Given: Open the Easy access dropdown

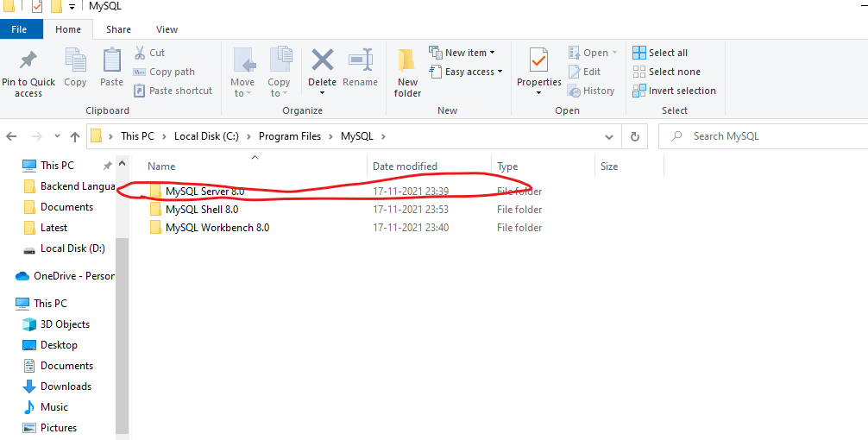Looking at the screenshot, I should tap(500, 72).
